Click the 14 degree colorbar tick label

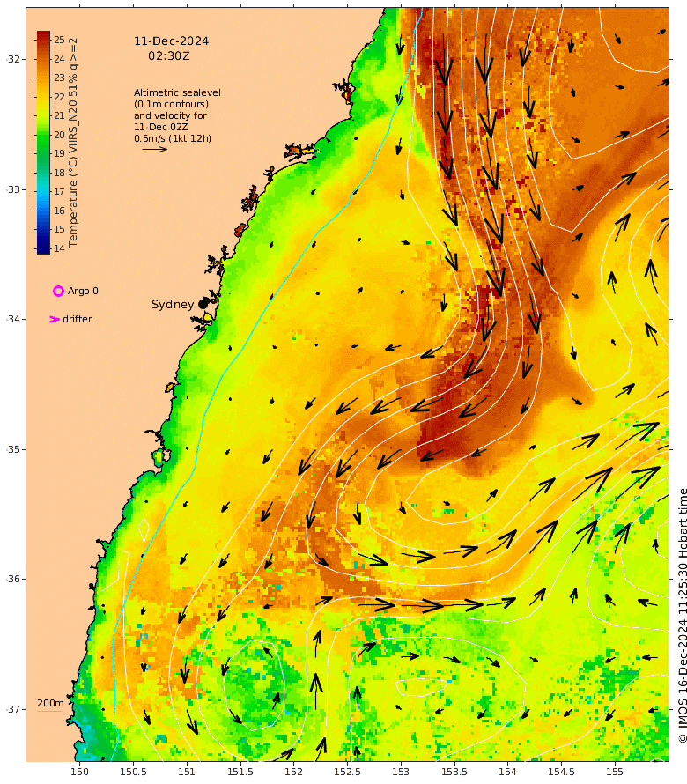60,248
